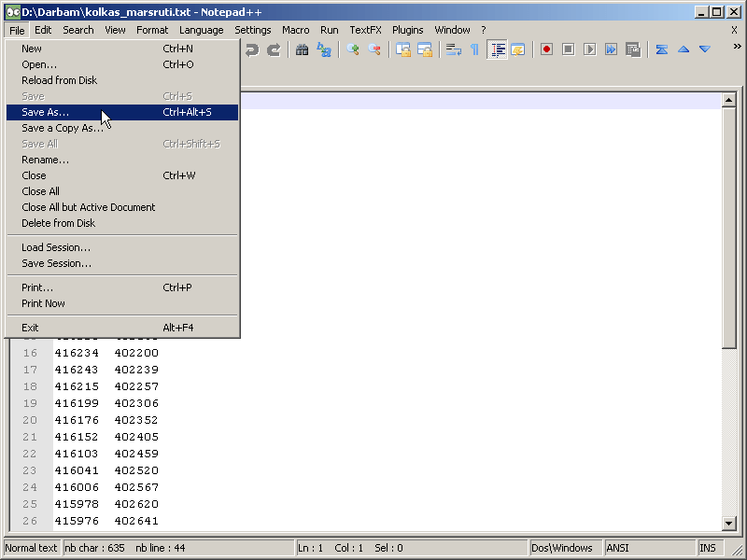Choose Exit from File menu
This screenshot has width=747, height=560.
(122, 328)
